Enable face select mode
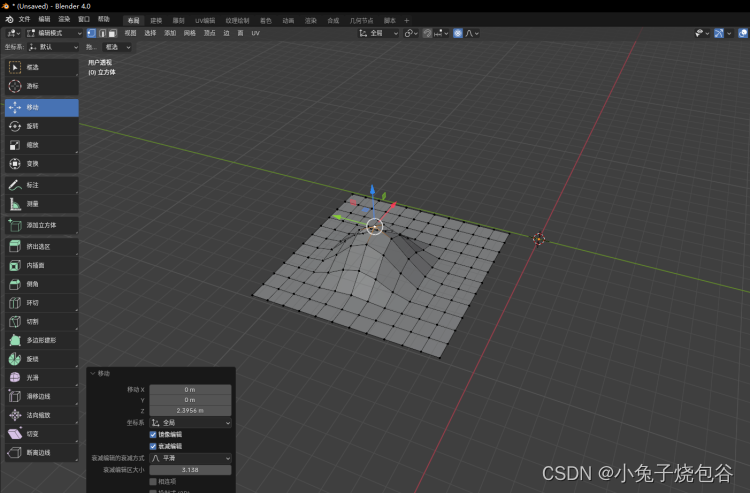The image size is (750, 493). click(113, 33)
